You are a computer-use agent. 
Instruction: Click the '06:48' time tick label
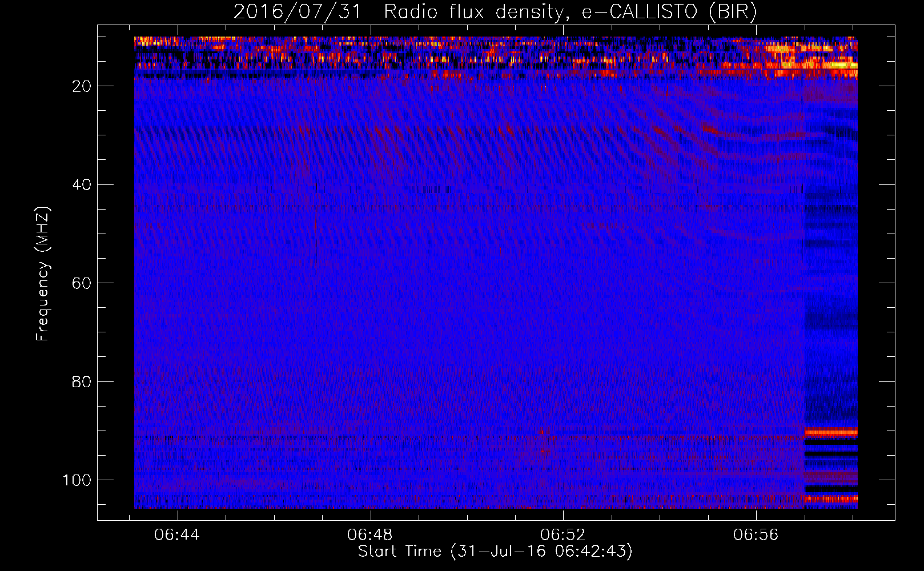pyautogui.click(x=370, y=535)
